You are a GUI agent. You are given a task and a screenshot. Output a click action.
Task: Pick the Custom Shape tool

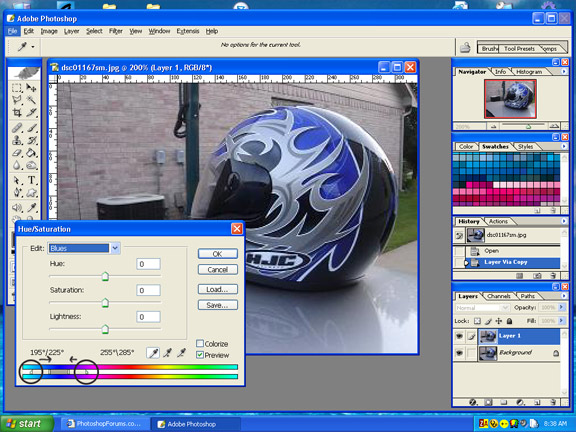click(32, 193)
